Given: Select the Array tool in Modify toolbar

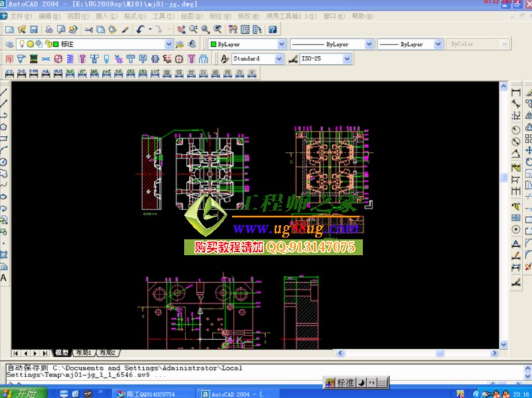Looking at the screenshot, I should 528,139.
